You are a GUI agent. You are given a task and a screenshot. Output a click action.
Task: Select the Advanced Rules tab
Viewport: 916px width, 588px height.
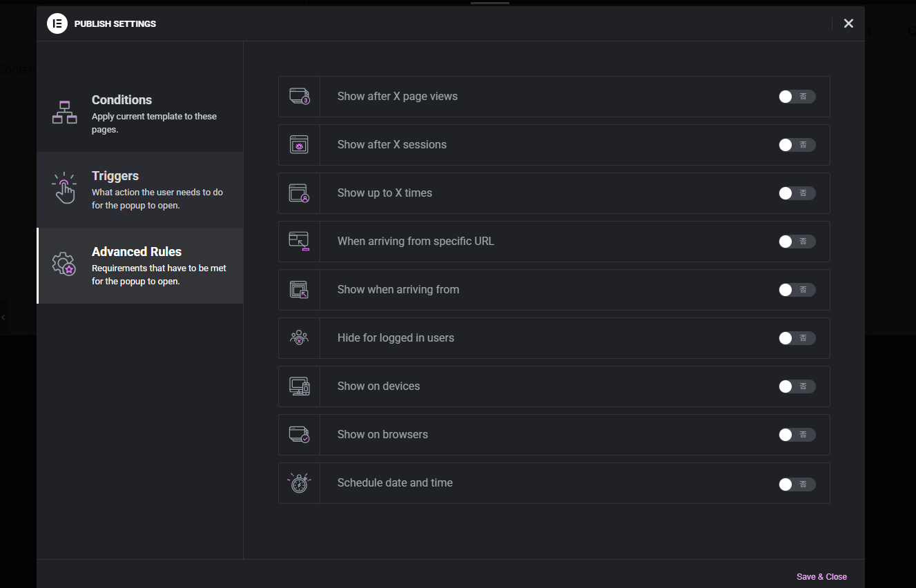tap(140, 266)
